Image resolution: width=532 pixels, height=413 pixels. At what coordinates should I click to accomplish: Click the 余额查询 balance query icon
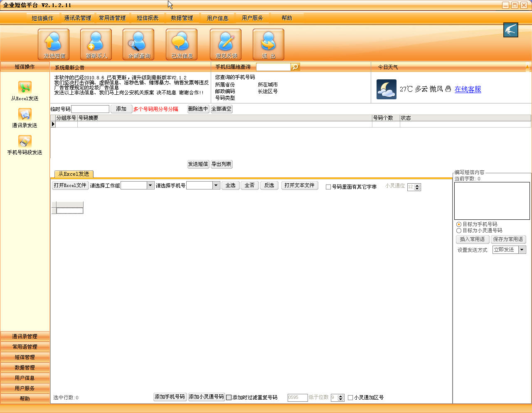point(138,44)
